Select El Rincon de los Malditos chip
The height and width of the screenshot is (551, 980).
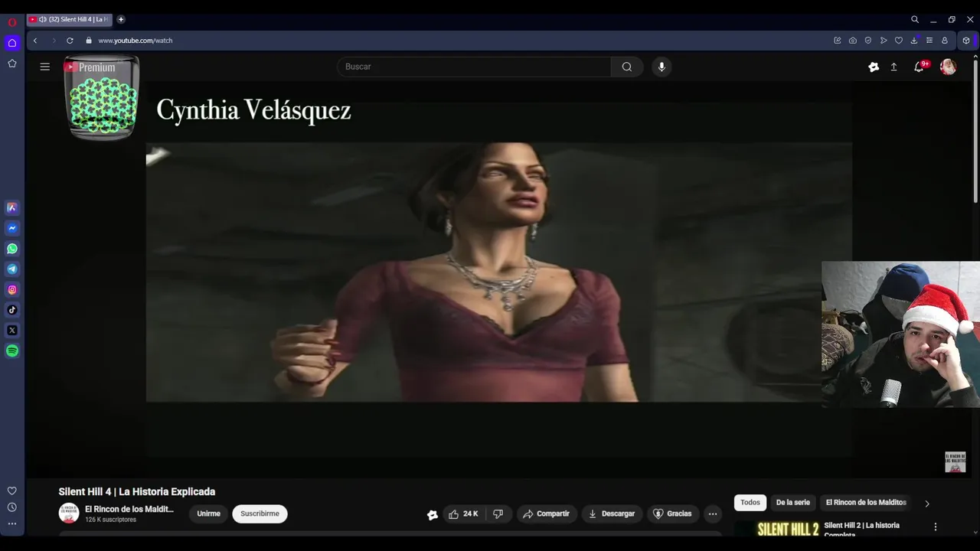(866, 502)
